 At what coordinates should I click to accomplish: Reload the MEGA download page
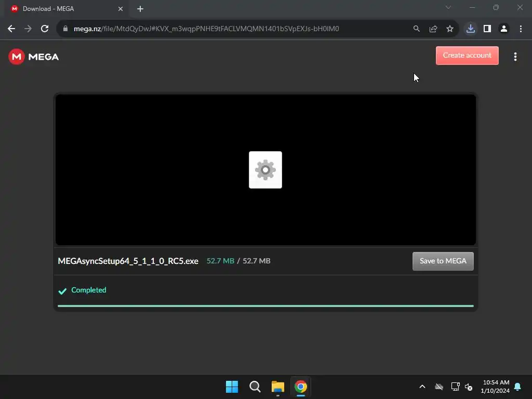[x=45, y=29]
